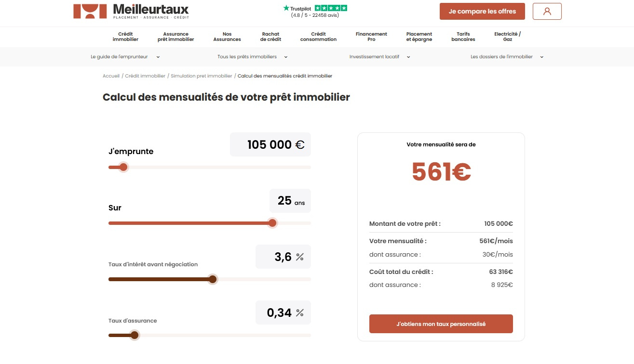Expand Les dossiers de l'immobilier
Screen dimensions: 634x364
(x=507, y=57)
